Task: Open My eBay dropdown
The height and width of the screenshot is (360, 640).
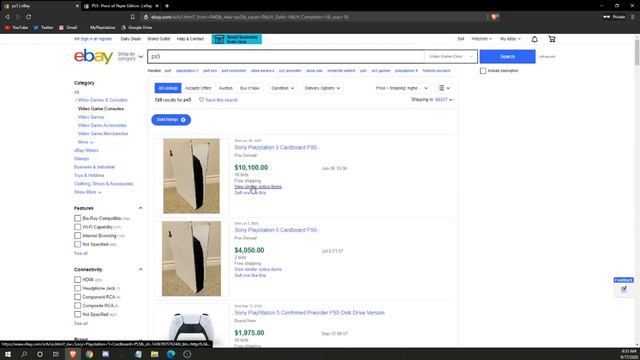Action: pyautogui.click(x=510, y=39)
